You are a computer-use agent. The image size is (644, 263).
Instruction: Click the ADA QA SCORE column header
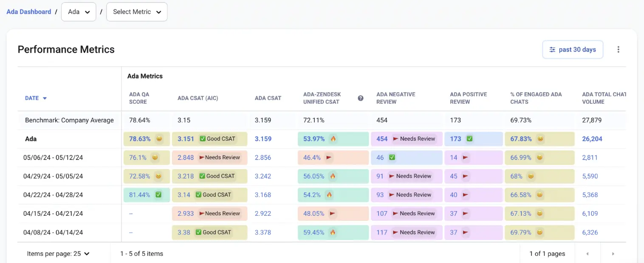pyautogui.click(x=139, y=98)
